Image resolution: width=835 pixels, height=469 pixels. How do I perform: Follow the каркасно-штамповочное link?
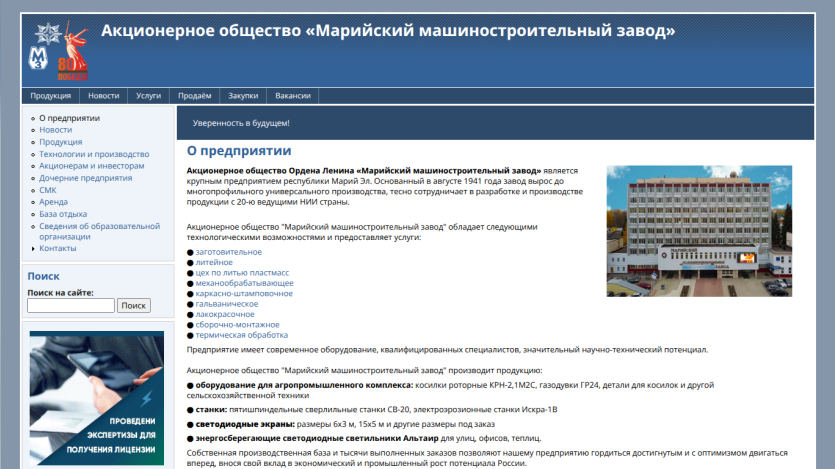(244, 293)
